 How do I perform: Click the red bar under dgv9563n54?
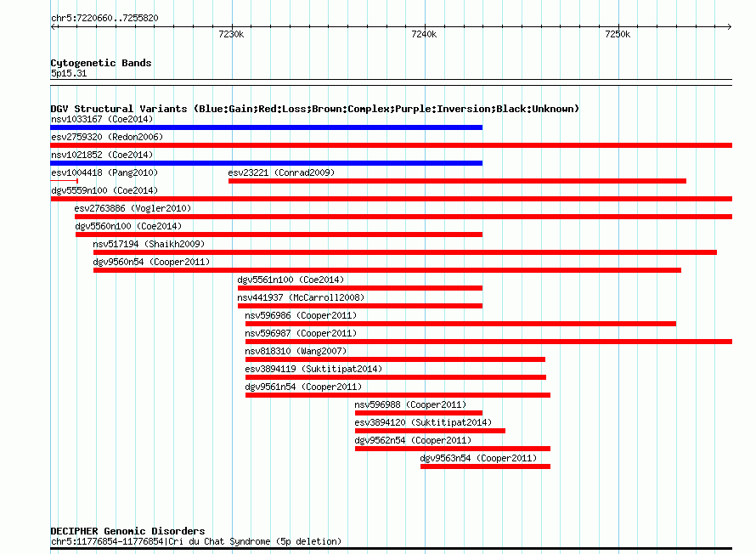click(485, 466)
